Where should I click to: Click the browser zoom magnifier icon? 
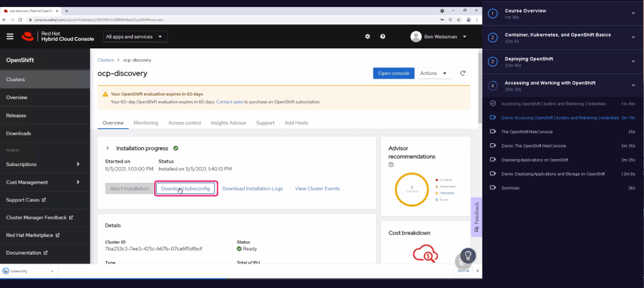(x=450, y=19)
